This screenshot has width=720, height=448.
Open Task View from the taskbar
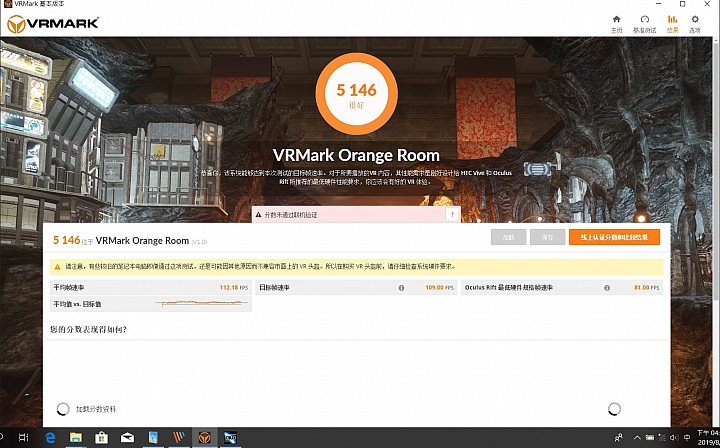(x=23, y=437)
